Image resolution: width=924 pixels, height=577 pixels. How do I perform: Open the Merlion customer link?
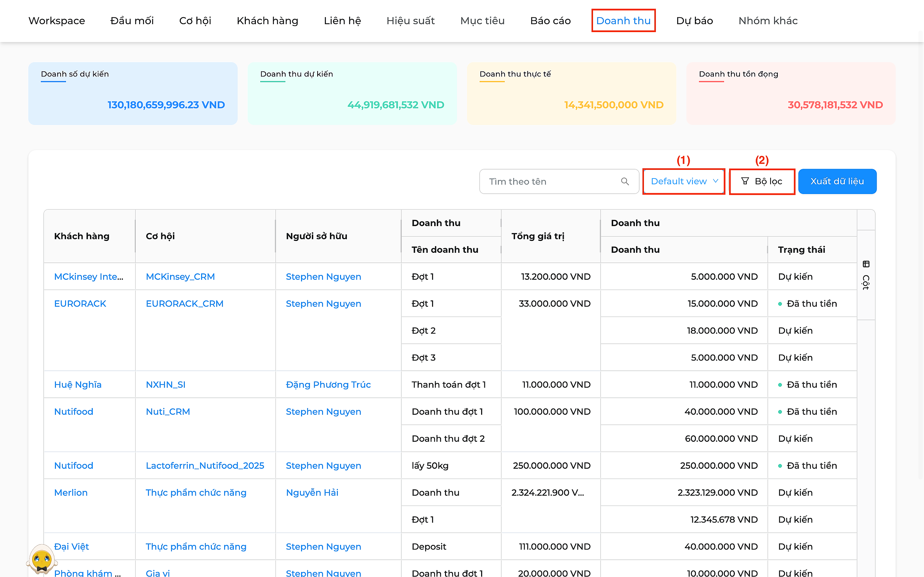click(x=71, y=493)
